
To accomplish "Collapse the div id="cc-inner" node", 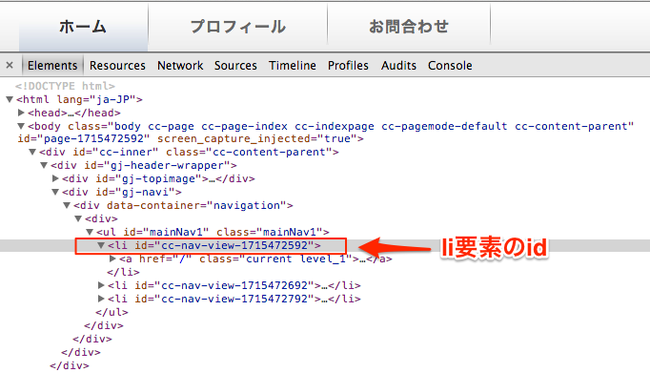I will point(32,152).
